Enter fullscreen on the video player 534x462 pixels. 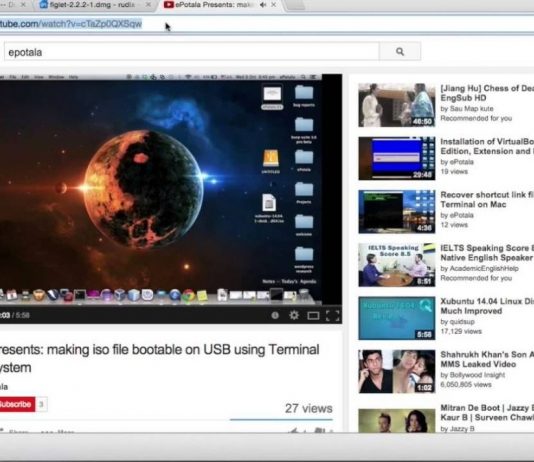(x=332, y=316)
